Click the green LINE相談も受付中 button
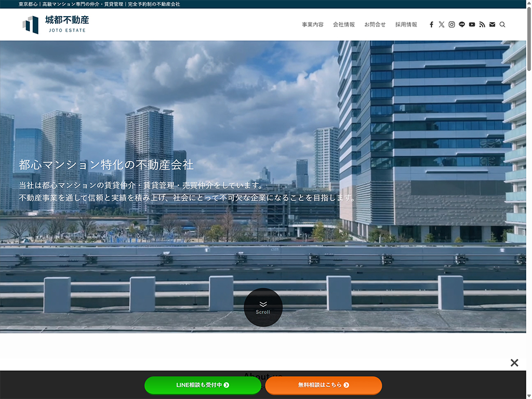The width and height of the screenshot is (532, 399). tap(203, 385)
